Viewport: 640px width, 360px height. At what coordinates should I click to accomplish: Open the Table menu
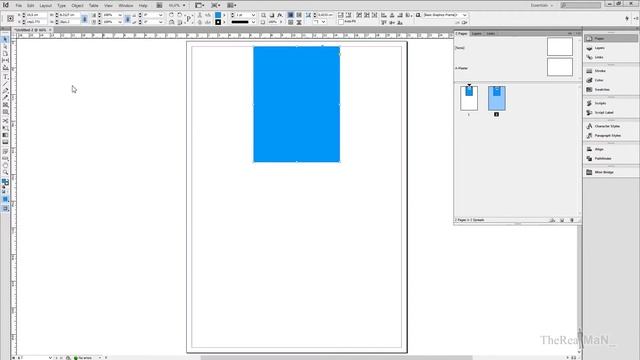click(x=93, y=6)
